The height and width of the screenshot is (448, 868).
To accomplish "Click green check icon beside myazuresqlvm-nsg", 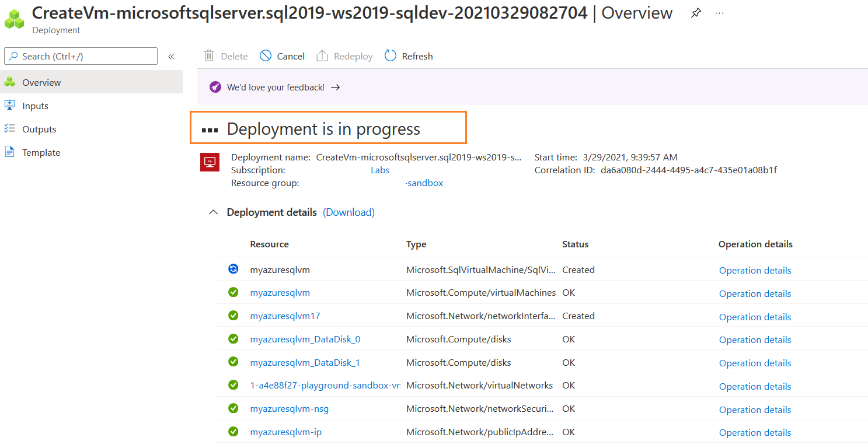I will (233, 408).
